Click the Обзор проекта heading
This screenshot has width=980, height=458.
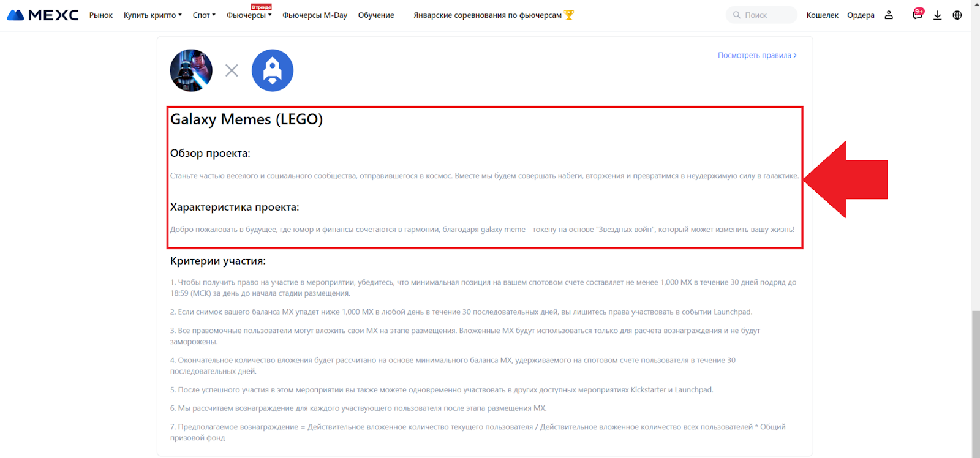point(210,153)
